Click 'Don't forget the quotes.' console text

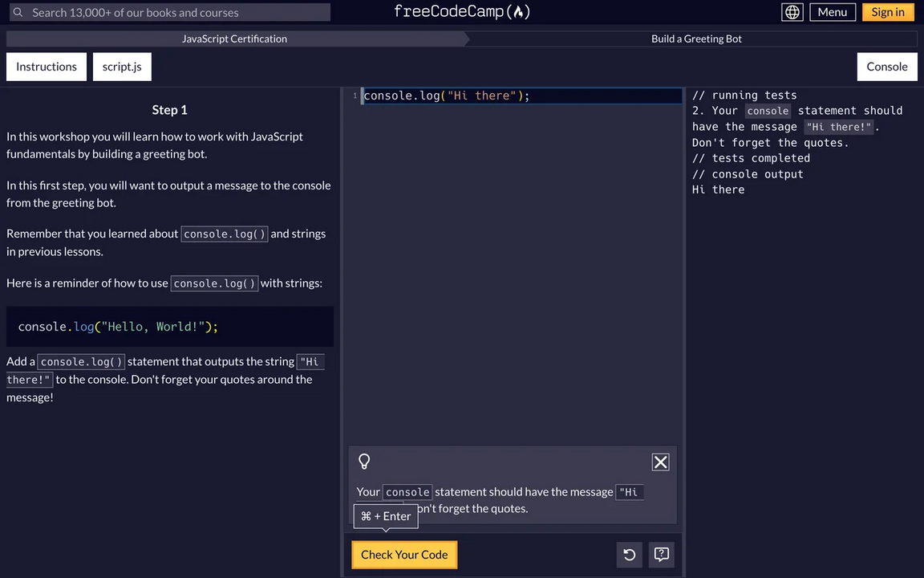(770, 143)
